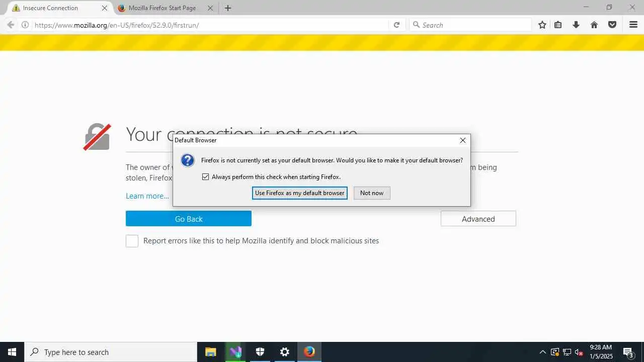Open the Action Center notifications icon
Viewport: 644px width, 362px height.
[x=628, y=352]
